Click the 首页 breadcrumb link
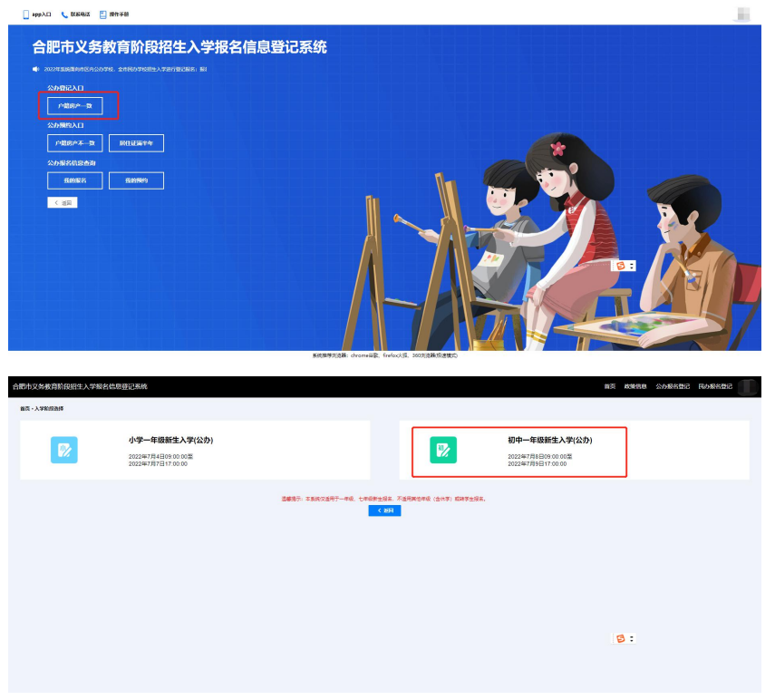The height and width of the screenshot is (700, 775). click(x=24, y=409)
